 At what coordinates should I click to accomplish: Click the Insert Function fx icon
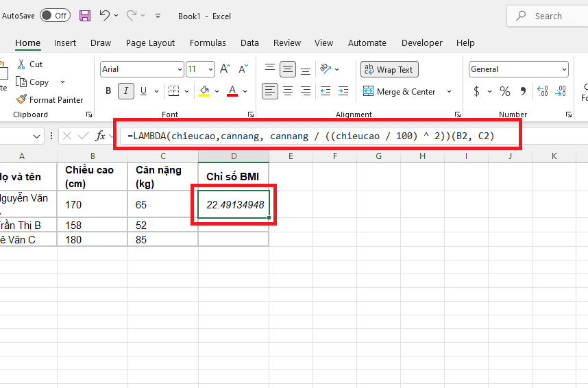[100, 136]
